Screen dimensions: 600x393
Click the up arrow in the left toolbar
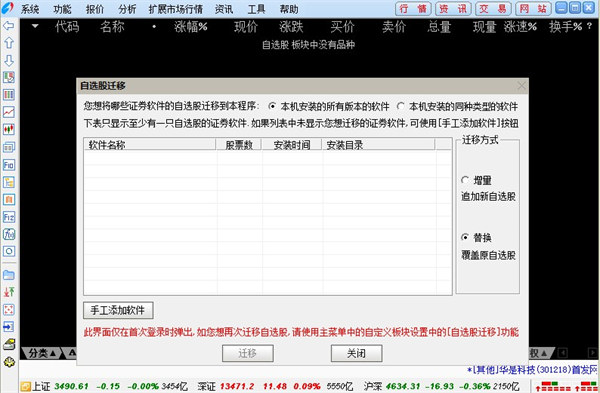point(8,42)
